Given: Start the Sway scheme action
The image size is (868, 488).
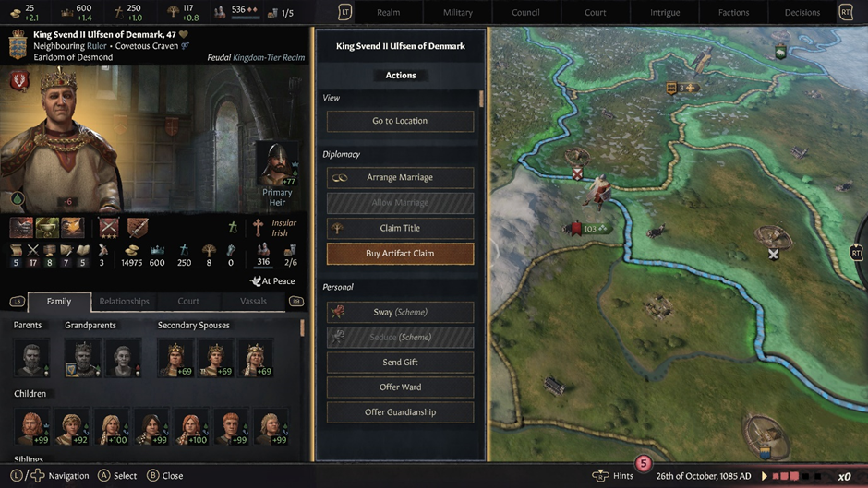Looking at the screenshot, I should pyautogui.click(x=400, y=312).
